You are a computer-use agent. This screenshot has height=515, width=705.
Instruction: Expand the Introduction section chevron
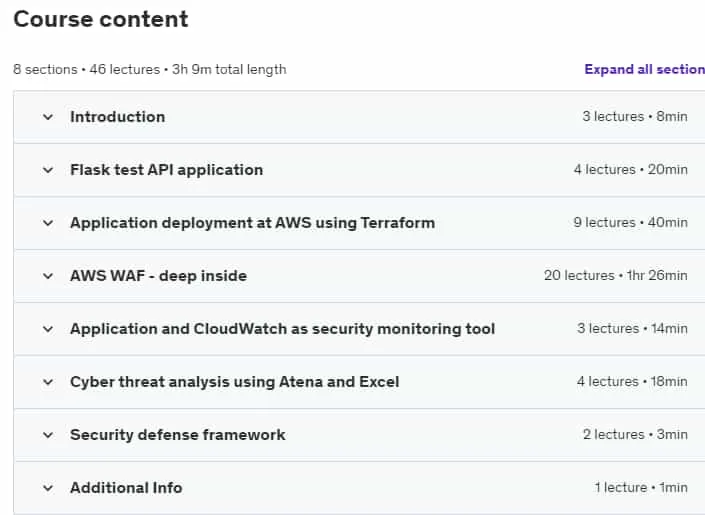click(x=48, y=117)
